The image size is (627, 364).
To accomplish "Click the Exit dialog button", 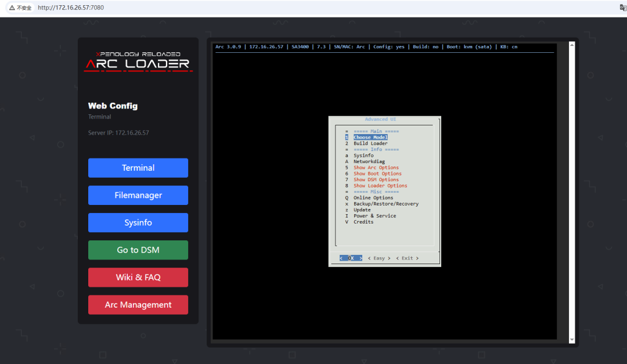I will tap(407, 258).
